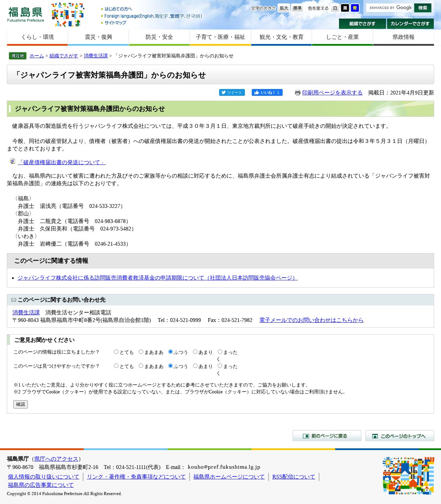Choose the blue color scheme swatch
Viewport: 441px width, 504px height.
[355, 8]
